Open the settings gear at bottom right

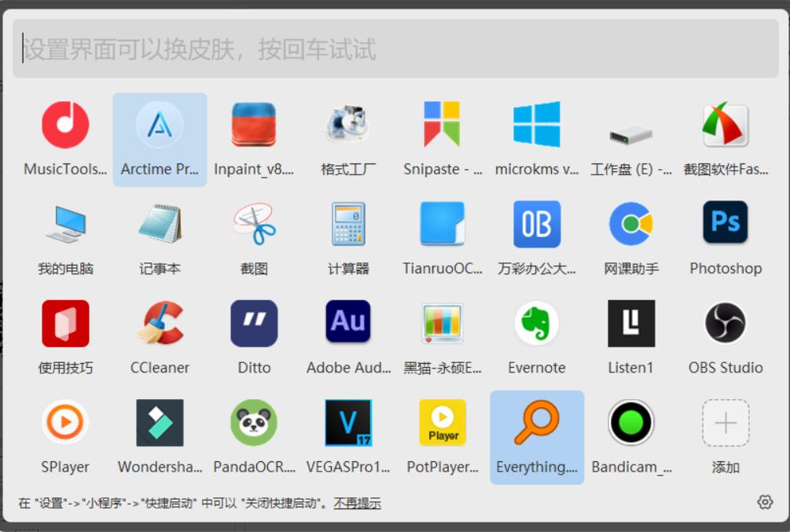click(762, 501)
